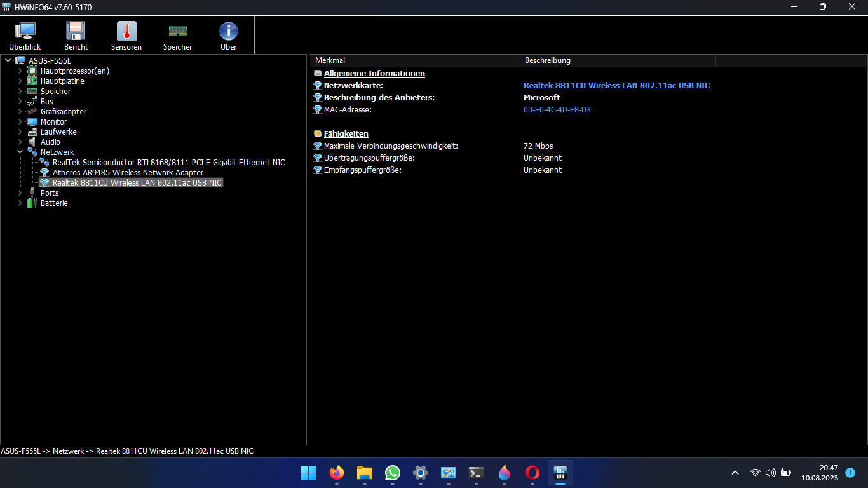Click the Speicher memory module icon

(177, 36)
